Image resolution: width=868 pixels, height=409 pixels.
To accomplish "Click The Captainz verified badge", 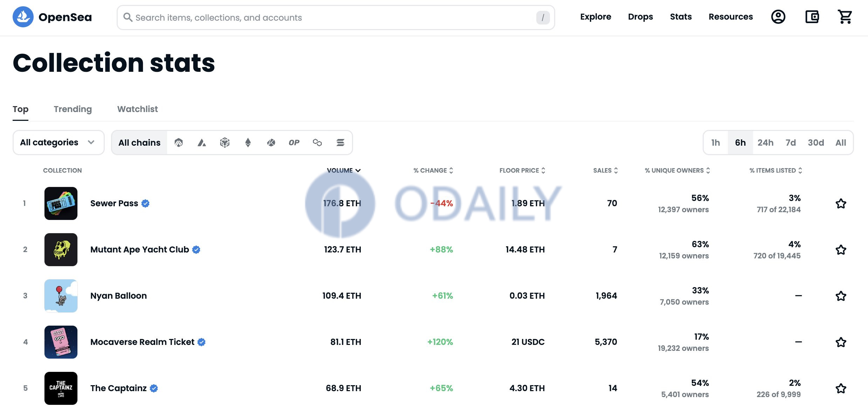I will coord(154,388).
